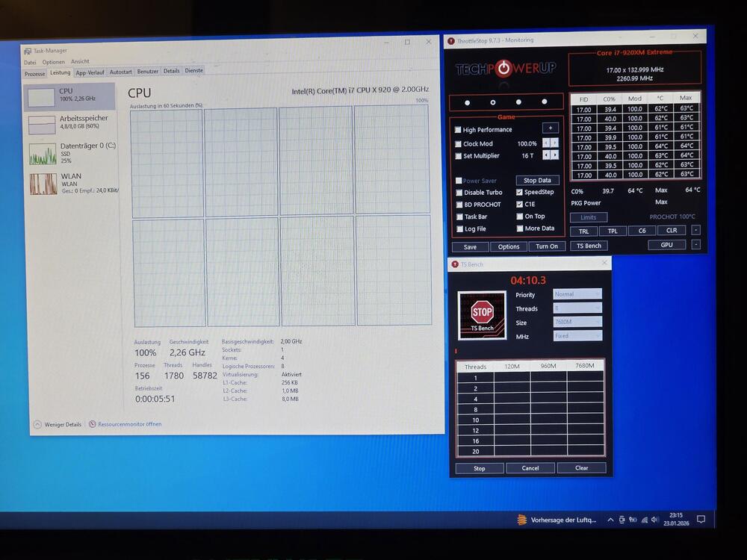Open Ressourcenmonitor via its icon link
747x560 pixels.
[93, 424]
